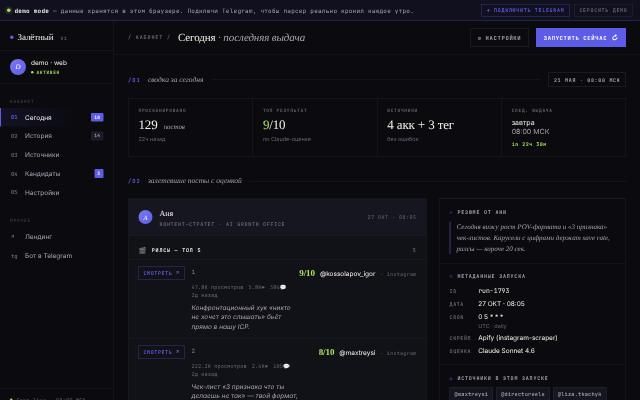The height and width of the screenshot is (400, 640).
Task: Open the Лендинг sidebar link
Action: click(x=57, y=236)
